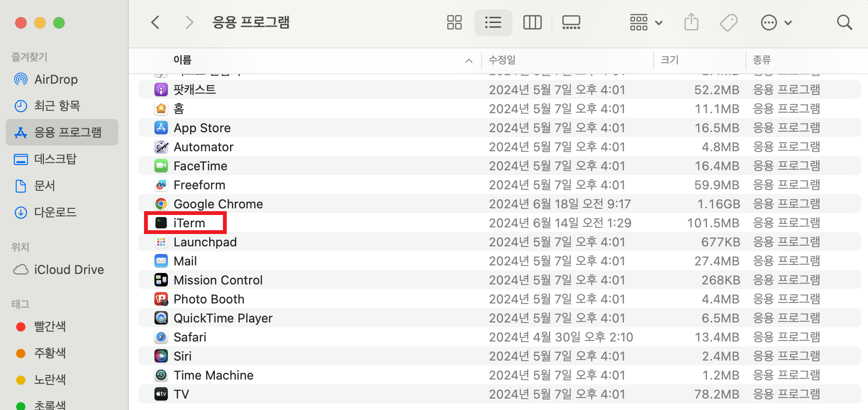868x410 pixels.
Task: Click date 2024년 6월 14일 오전 1:29
Action: pyautogui.click(x=560, y=223)
